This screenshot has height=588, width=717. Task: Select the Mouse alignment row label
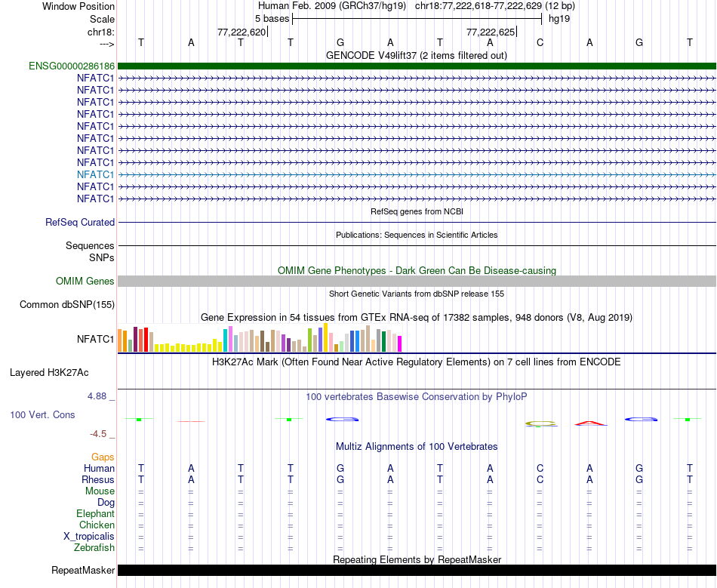pyautogui.click(x=100, y=491)
